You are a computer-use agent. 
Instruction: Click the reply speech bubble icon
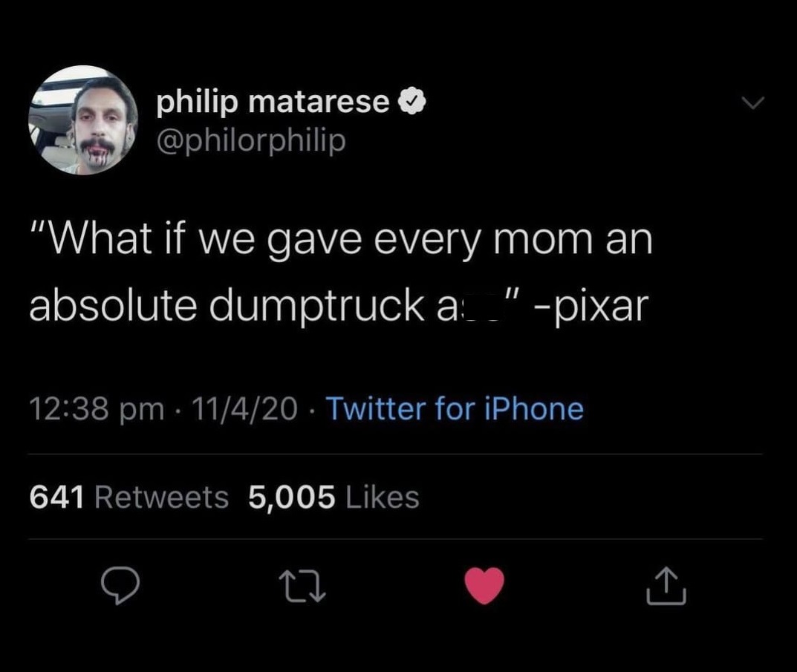[121, 587]
